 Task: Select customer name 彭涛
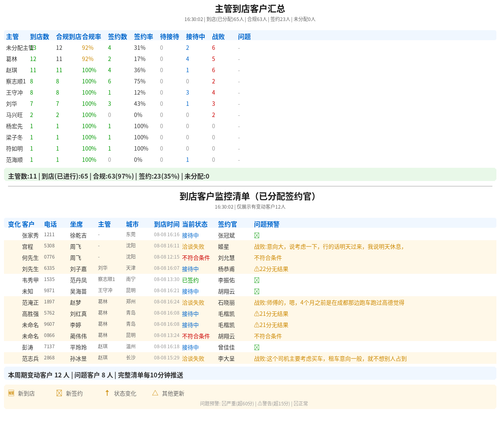(27, 348)
